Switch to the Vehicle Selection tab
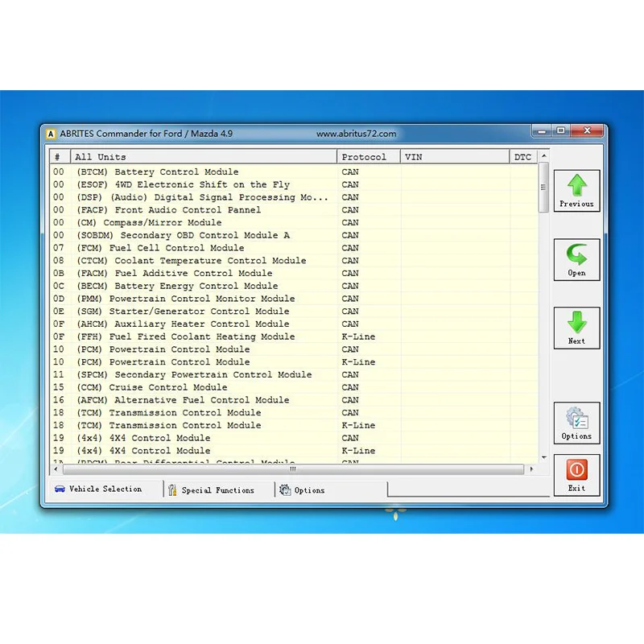The image size is (644, 644). click(106, 489)
